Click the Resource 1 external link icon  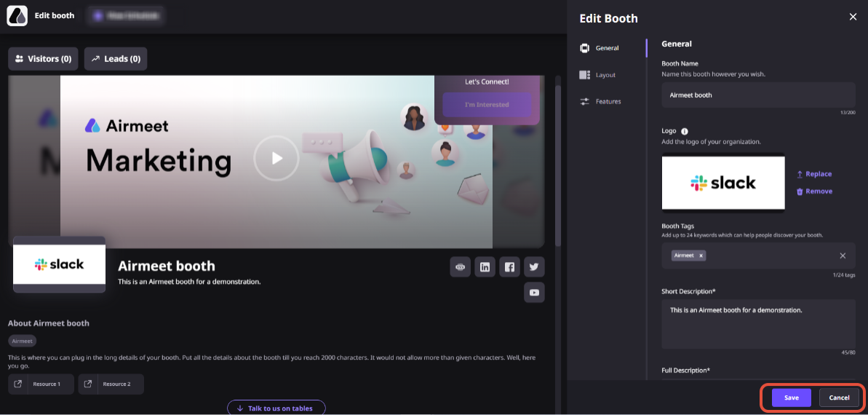point(17,384)
